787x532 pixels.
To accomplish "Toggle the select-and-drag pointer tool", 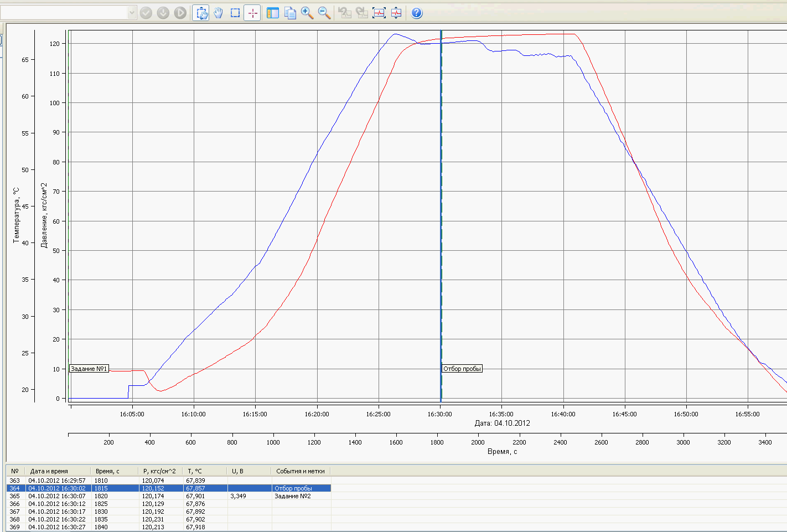I will coord(201,13).
